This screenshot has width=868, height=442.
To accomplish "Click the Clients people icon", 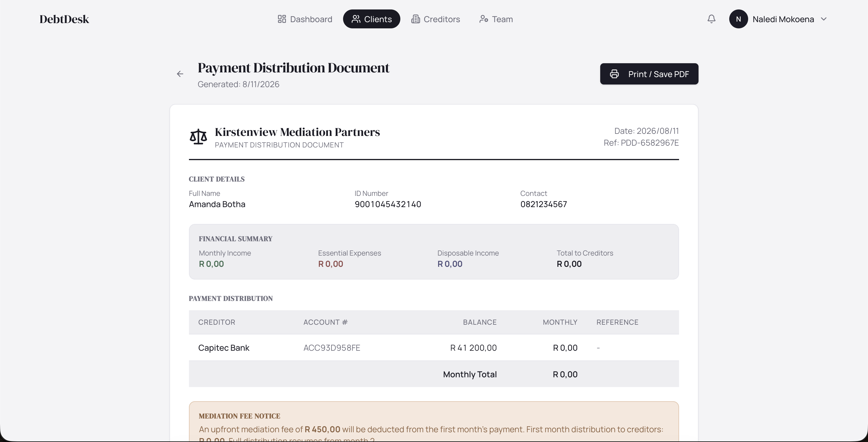I will 356,19.
